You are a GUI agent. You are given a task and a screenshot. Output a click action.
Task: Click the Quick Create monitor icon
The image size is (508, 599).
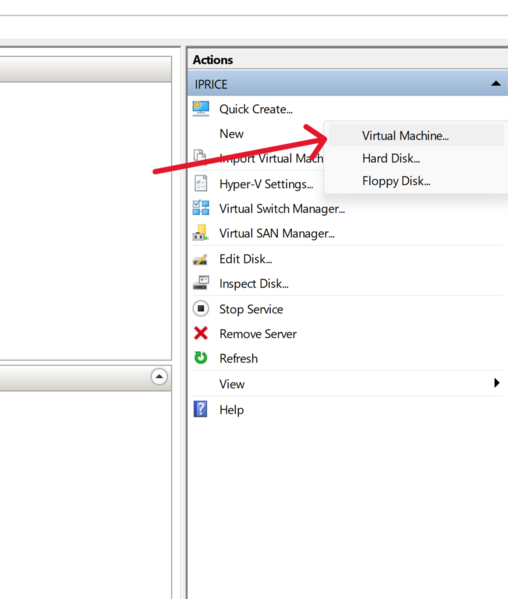[x=201, y=109]
